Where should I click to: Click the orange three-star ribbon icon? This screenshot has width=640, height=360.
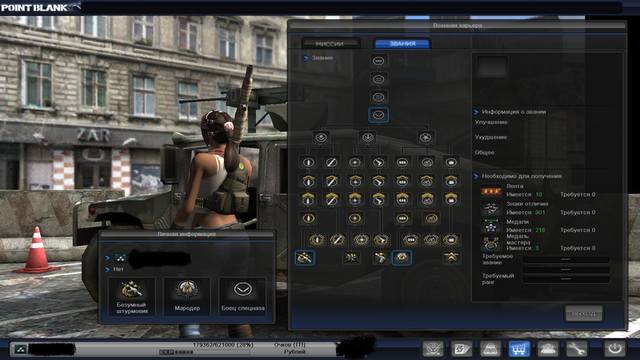pos(491,191)
